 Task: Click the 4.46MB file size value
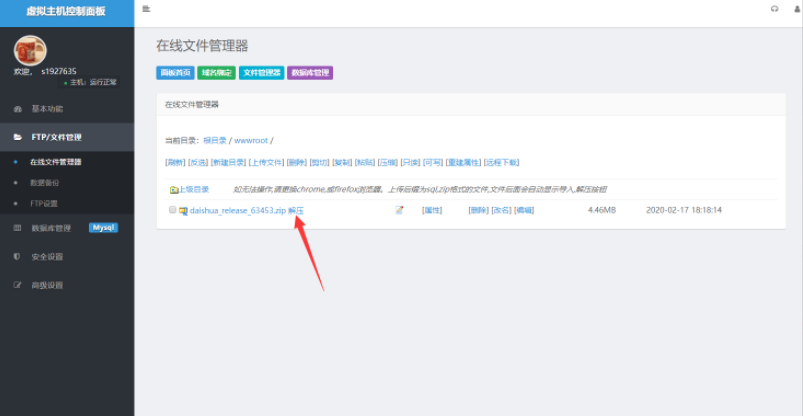[602, 210]
